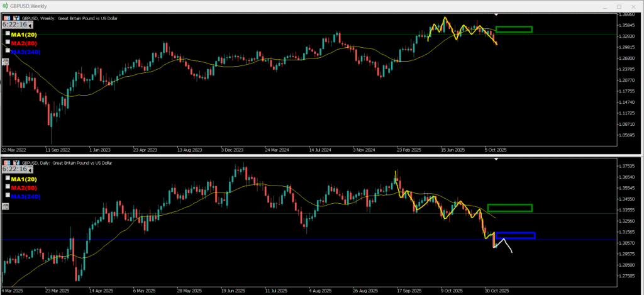The image size is (644, 295).
Task: Tick the MA1(20) checkbox on Daily chart
Action: pyautogui.click(x=8, y=179)
